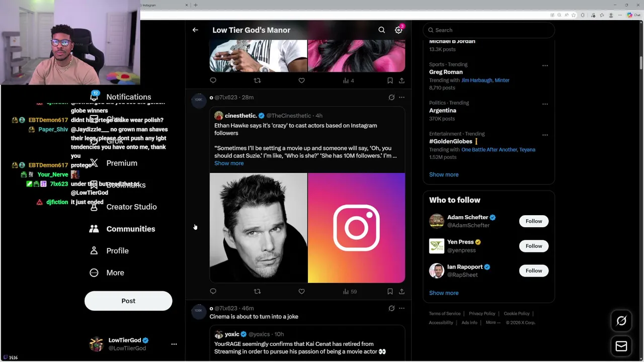Expand Ethan Hawke post with Show more

(x=229, y=163)
